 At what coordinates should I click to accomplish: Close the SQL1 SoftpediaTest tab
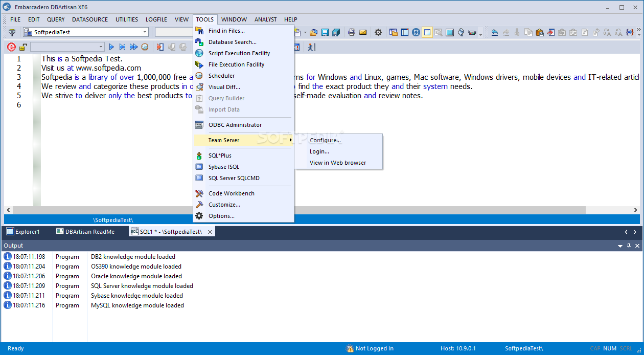[209, 232]
